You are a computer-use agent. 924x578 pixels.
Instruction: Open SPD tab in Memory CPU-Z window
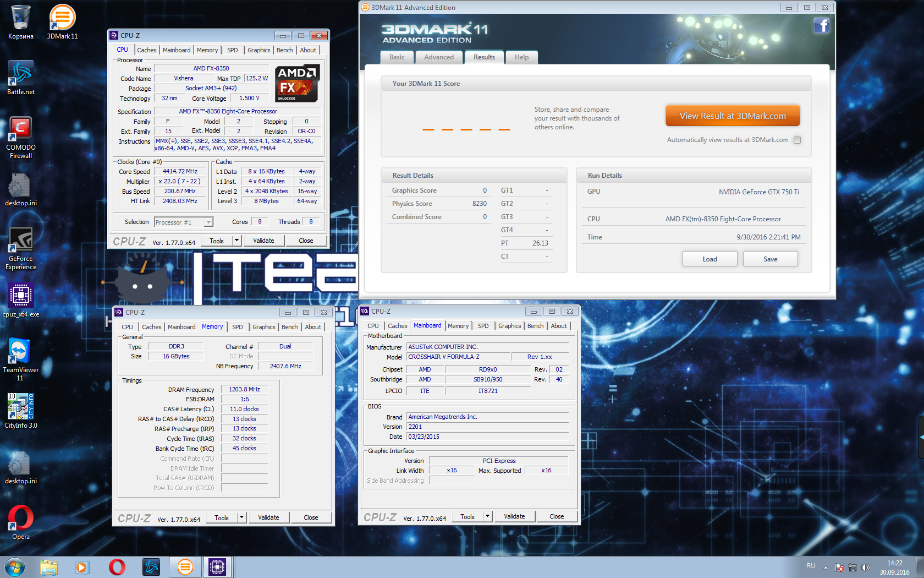[x=237, y=327]
